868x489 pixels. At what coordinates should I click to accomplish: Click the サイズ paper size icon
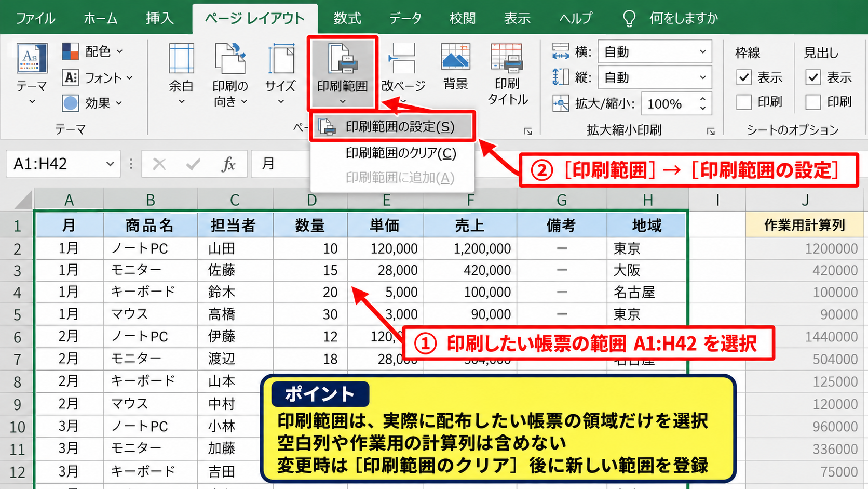point(281,59)
